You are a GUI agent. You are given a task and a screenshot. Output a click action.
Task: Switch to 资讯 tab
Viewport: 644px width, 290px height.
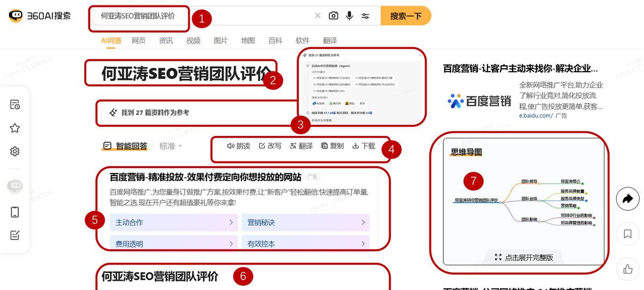(166, 40)
